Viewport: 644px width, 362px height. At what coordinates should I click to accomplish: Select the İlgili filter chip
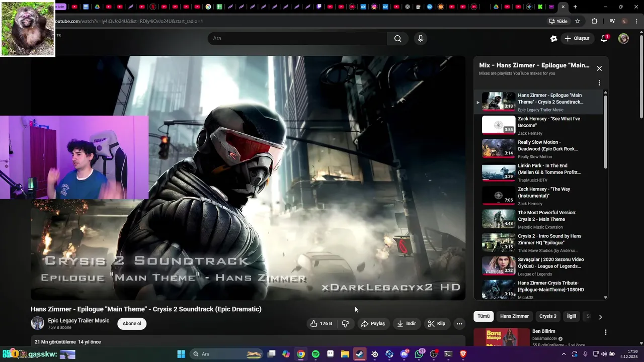point(572,316)
